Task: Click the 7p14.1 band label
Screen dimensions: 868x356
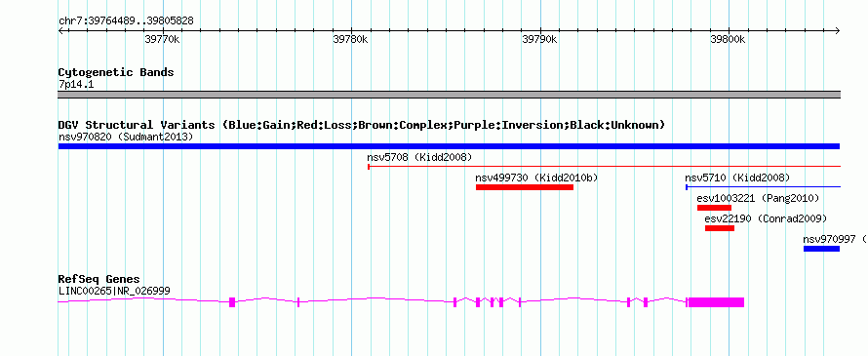Action: [75, 84]
